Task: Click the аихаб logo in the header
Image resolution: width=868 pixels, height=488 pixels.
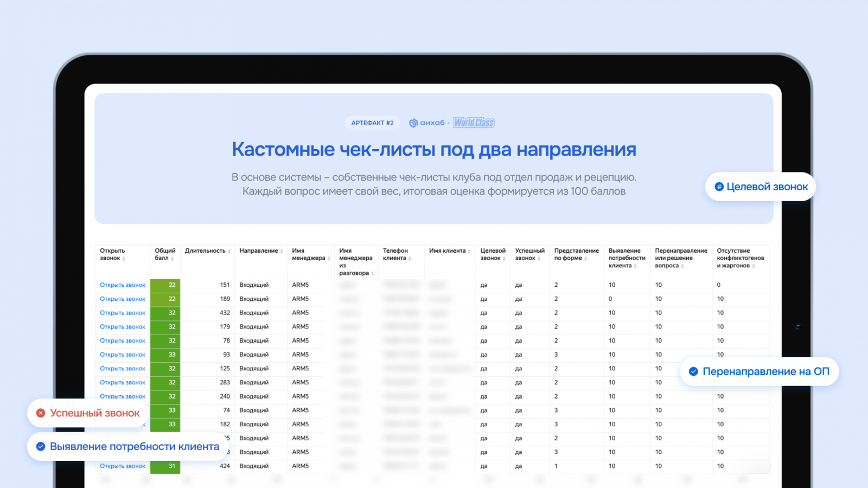Action: pyautogui.click(x=427, y=123)
